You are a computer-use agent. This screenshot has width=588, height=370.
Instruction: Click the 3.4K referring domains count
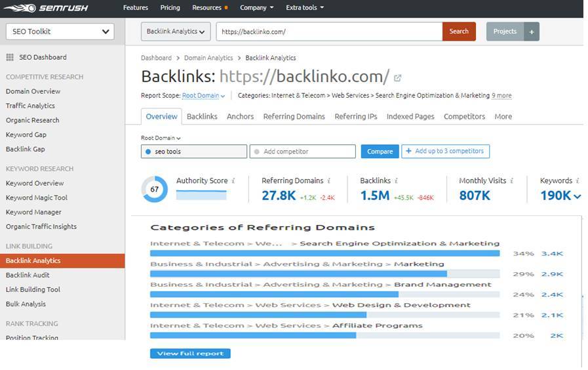pyautogui.click(x=552, y=254)
